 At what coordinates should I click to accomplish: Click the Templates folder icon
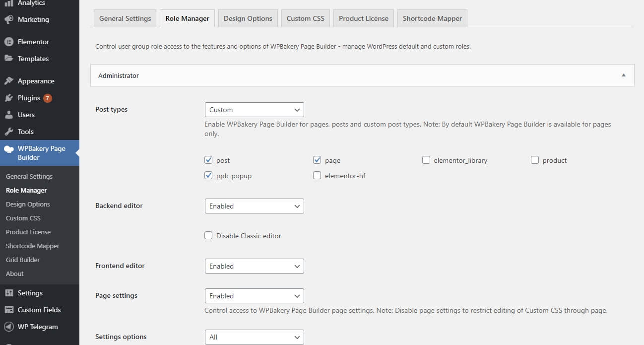[9, 59]
